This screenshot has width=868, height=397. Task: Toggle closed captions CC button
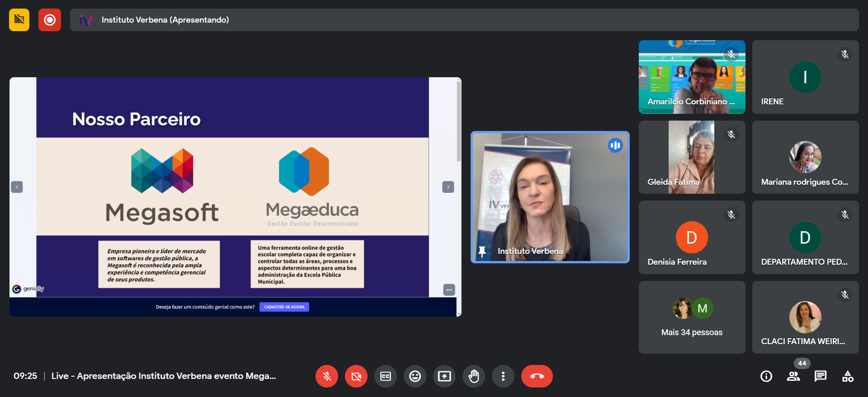(x=386, y=376)
